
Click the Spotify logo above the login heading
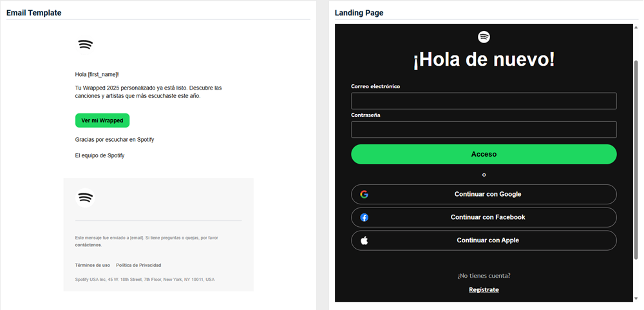tap(484, 37)
